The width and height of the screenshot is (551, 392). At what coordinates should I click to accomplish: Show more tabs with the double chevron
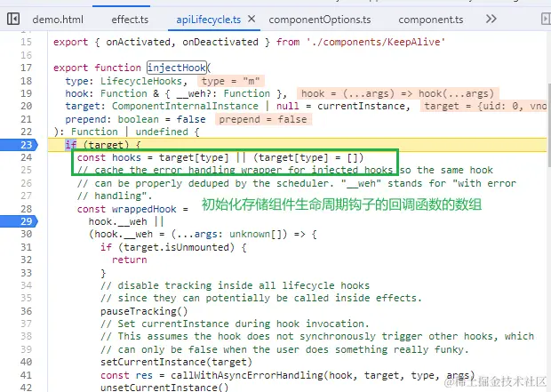tap(491, 19)
